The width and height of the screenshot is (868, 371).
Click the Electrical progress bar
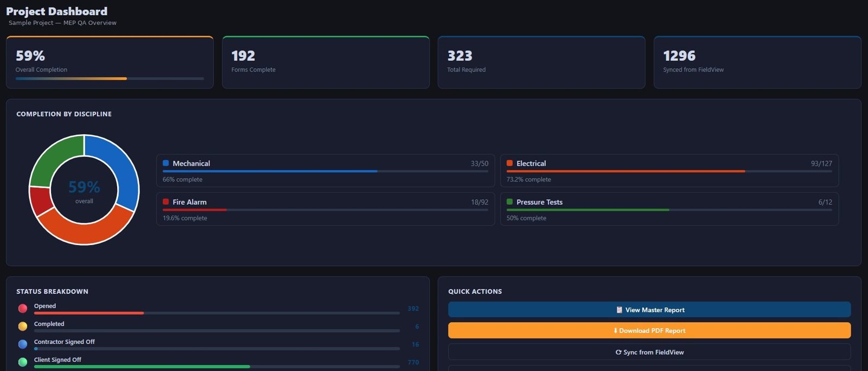[669, 171]
